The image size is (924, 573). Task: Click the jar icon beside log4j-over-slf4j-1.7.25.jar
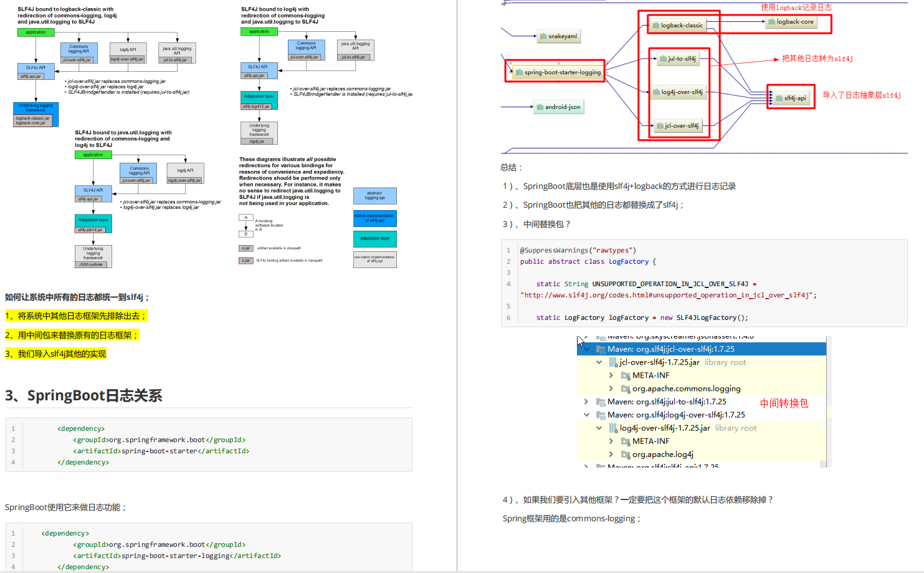[x=613, y=428]
